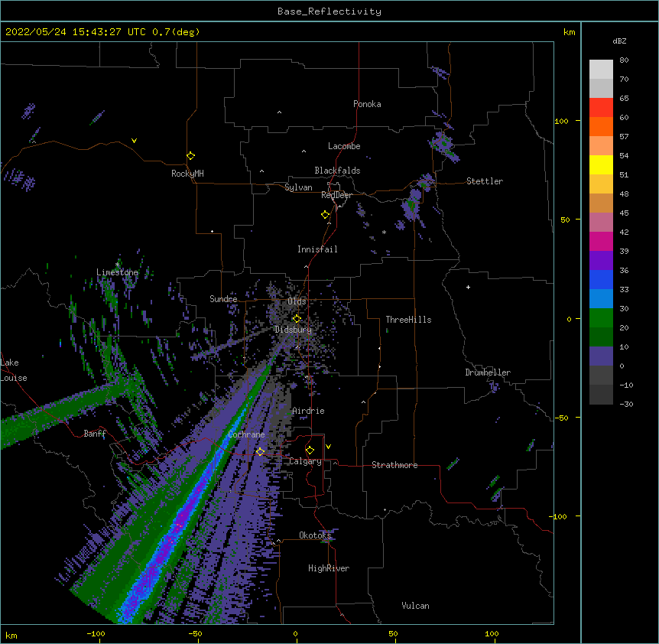Click the 45 value on the dBZ legend
This screenshot has width=659, height=644.
[624, 213]
